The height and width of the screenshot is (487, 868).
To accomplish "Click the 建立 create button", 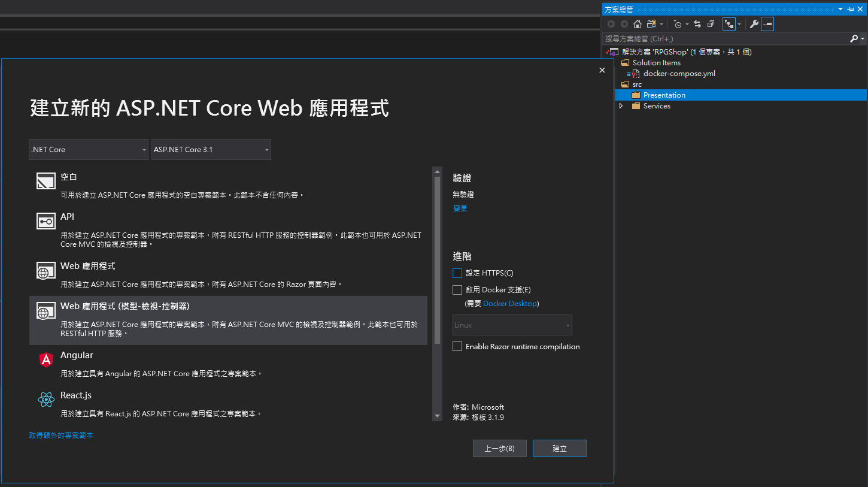I will pyautogui.click(x=560, y=449).
